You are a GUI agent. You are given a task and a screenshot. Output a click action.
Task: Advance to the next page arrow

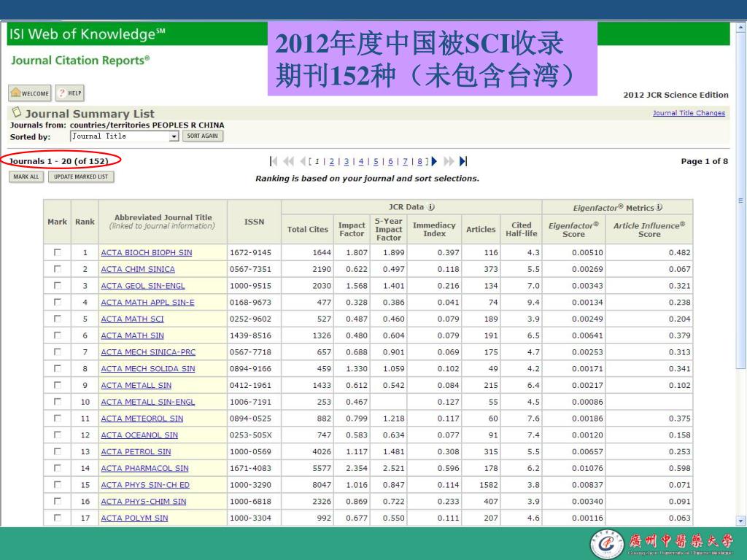(434, 161)
